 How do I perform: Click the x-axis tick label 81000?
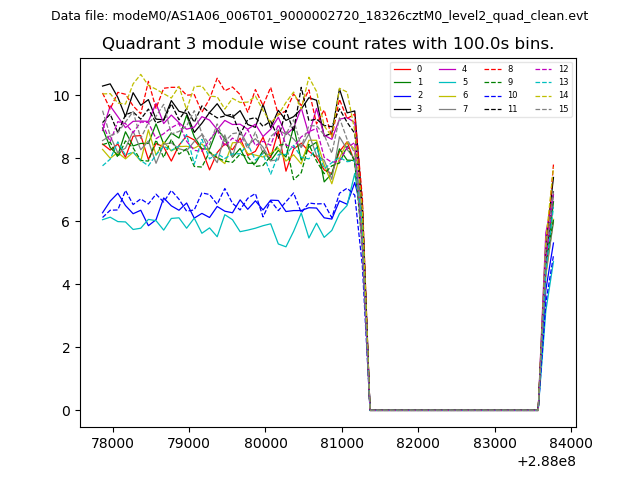342,443
